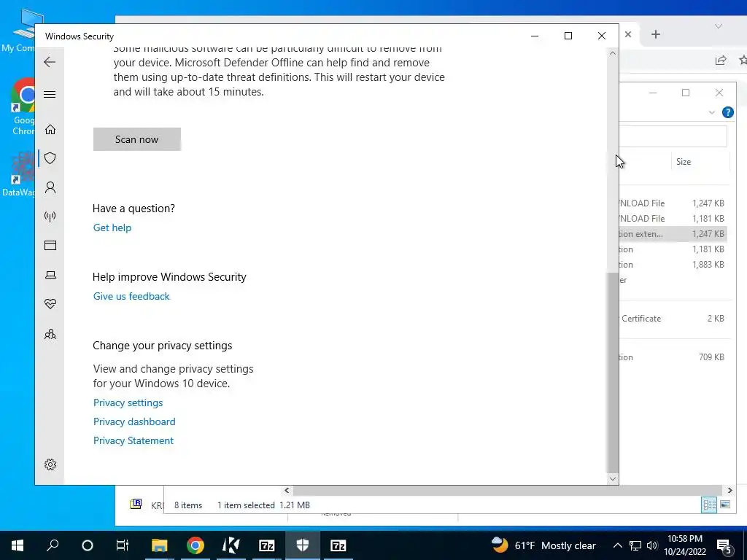The image size is (747, 560).
Task: Select the Certificate row of 2 KB
Action: 673,319
